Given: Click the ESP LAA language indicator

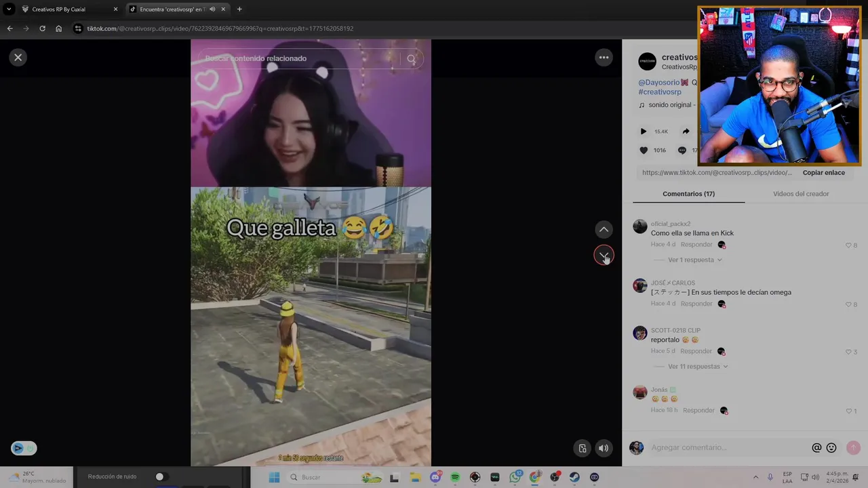Looking at the screenshot, I should (x=787, y=477).
